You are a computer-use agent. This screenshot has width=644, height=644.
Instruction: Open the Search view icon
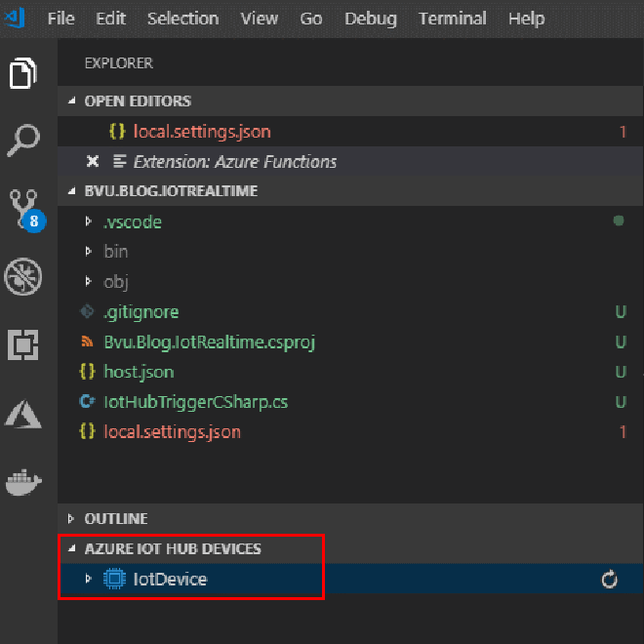(23, 140)
